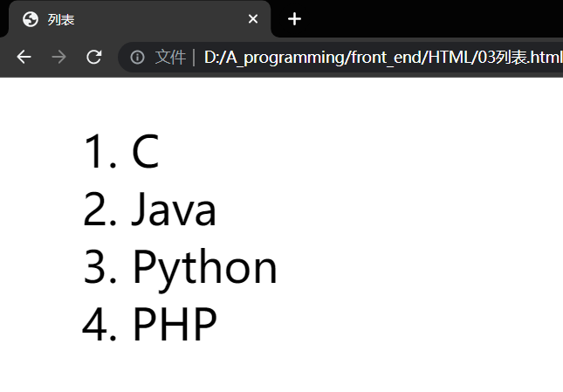The width and height of the screenshot is (563, 392).
Task: Select the 列表 browser tab
Action: pos(140,19)
